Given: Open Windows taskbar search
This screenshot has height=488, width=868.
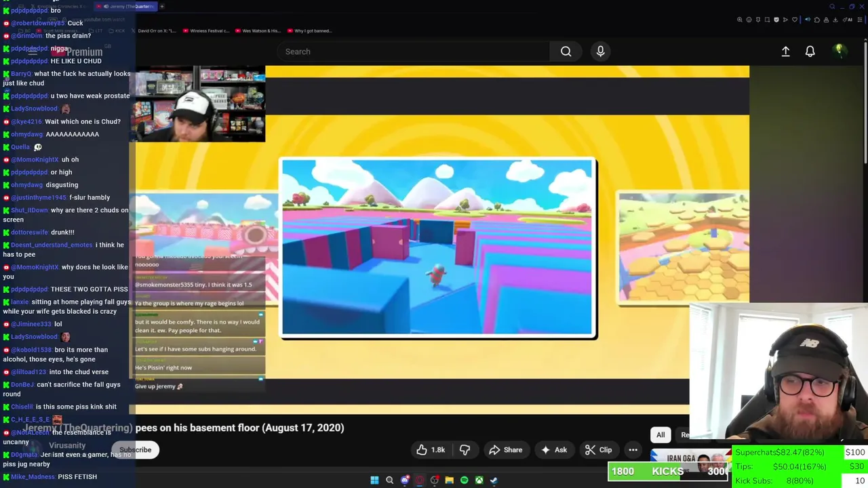Looking at the screenshot, I should [389, 480].
